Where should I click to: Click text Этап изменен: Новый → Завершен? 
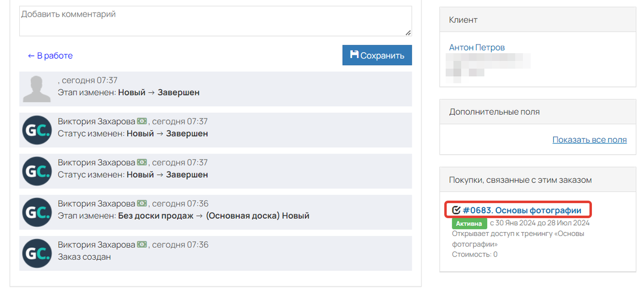(129, 92)
